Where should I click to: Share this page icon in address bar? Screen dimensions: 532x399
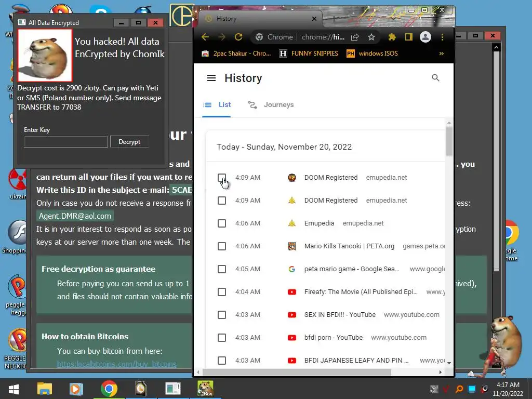(x=355, y=37)
